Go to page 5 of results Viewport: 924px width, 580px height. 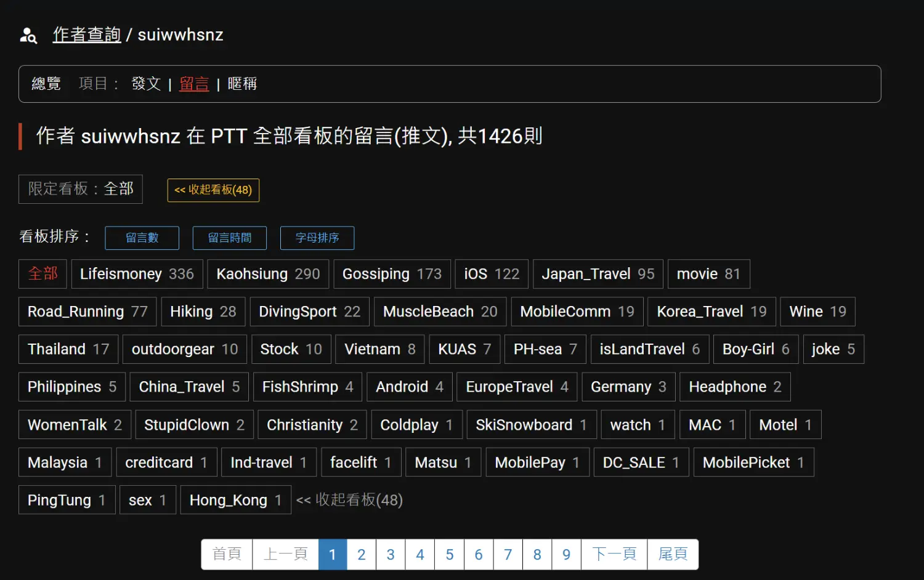point(449,555)
